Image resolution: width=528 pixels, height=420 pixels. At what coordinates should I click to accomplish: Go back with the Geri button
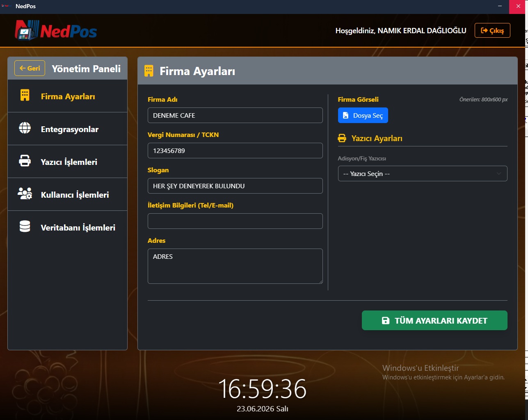(30, 68)
